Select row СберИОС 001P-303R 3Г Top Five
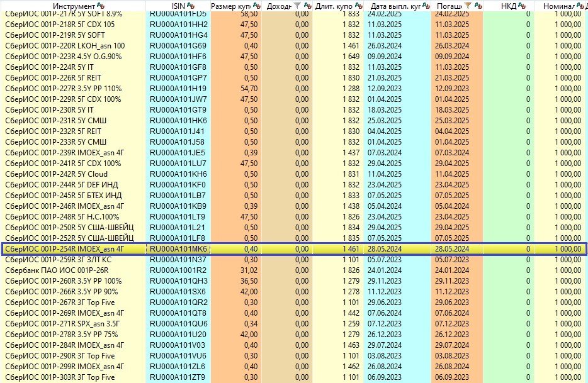This screenshot has height=383, width=588. [294, 377]
